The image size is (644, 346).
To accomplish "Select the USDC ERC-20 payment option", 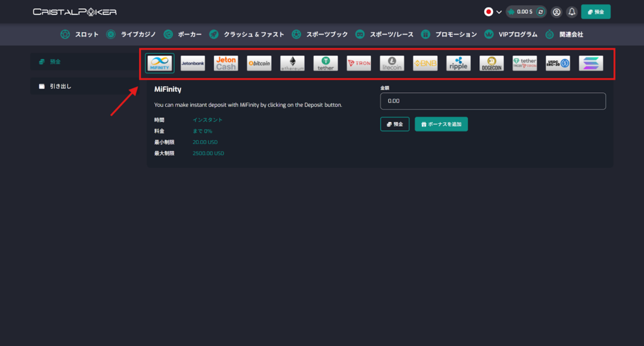I will point(558,64).
